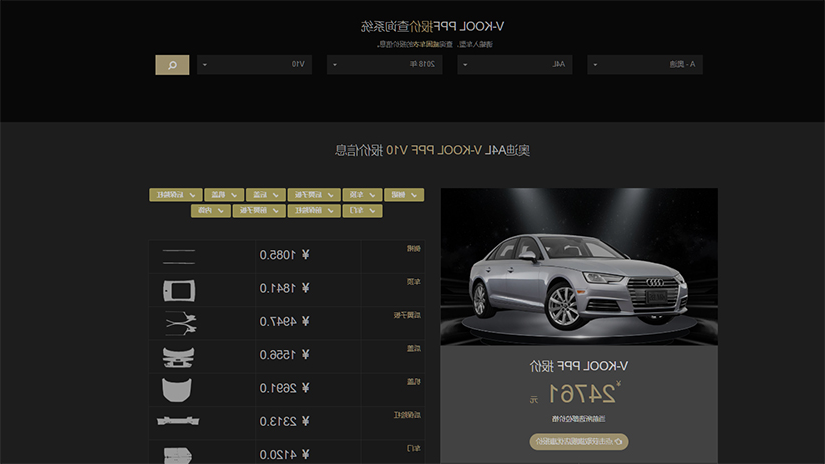Click the rear fender shape icon

pos(181,323)
